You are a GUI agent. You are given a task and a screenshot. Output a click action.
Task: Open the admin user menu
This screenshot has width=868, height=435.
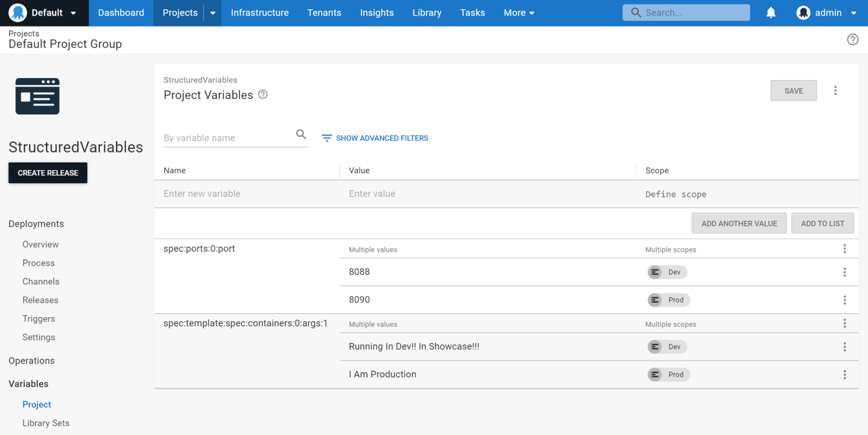[x=826, y=13]
